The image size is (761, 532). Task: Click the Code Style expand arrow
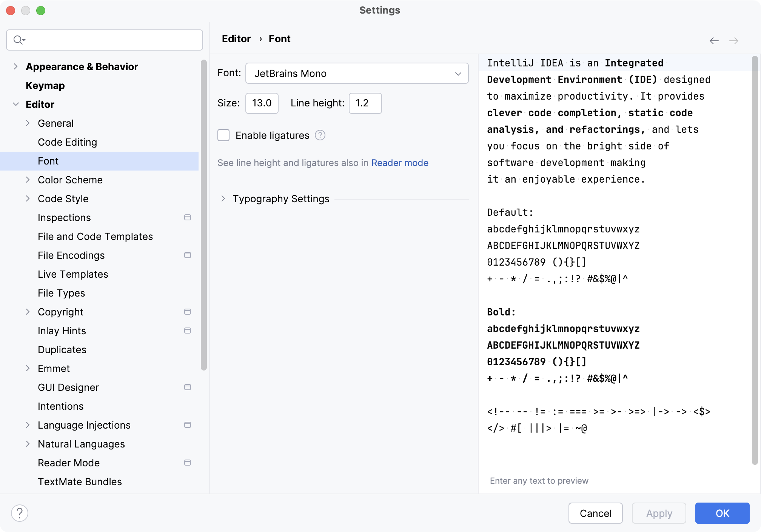coord(29,198)
